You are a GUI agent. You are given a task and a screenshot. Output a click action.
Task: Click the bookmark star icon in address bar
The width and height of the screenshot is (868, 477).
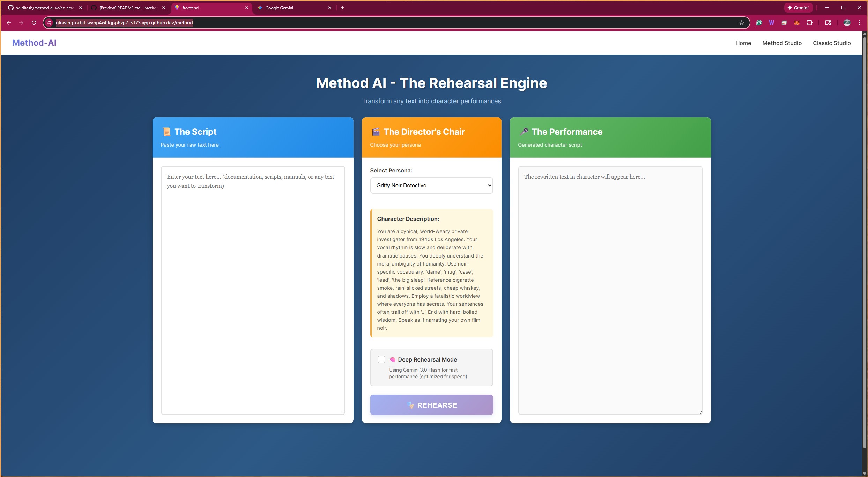741,23
